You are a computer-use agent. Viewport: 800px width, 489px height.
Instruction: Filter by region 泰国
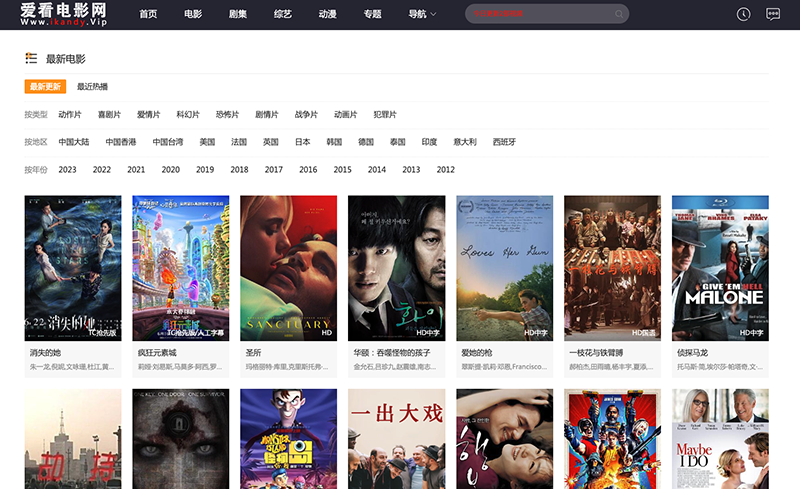[397, 142]
